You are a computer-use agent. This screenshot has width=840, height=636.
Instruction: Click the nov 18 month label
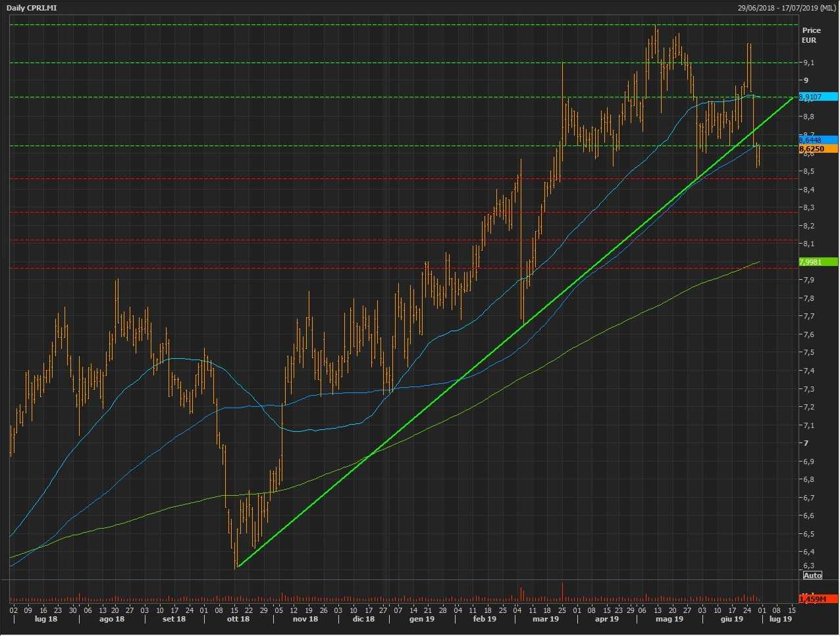tap(305, 619)
